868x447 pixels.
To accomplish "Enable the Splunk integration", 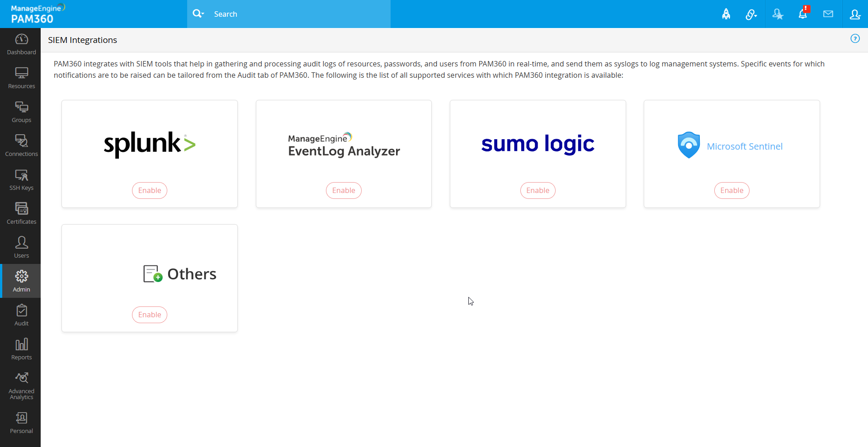I will click(x=150, y=190).
